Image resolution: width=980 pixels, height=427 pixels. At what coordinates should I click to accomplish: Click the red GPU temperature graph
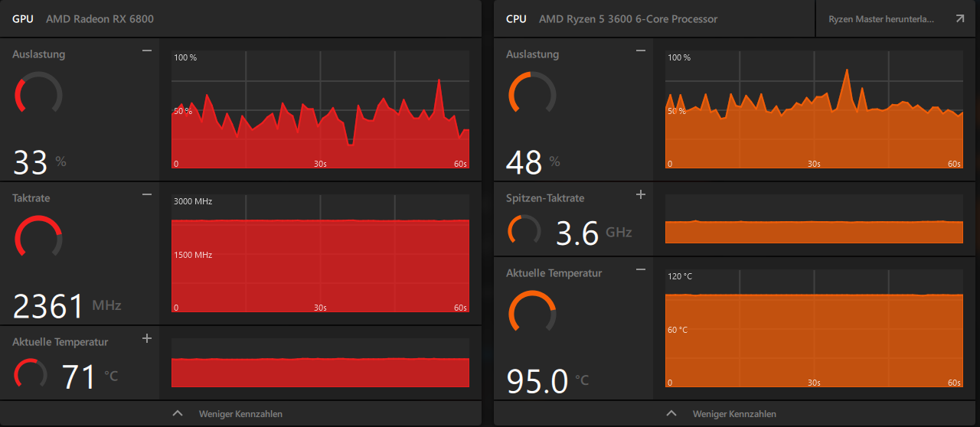click(x=320, y=363)
